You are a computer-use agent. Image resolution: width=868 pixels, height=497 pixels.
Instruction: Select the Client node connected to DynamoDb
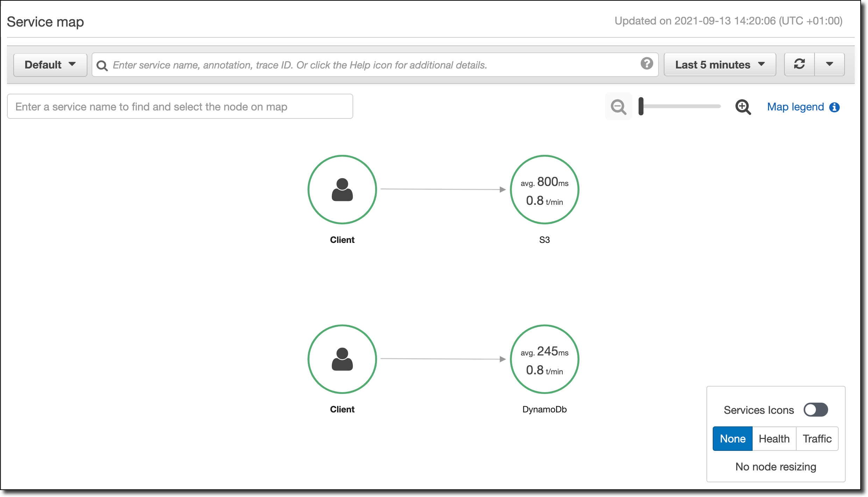coord(342,359)
